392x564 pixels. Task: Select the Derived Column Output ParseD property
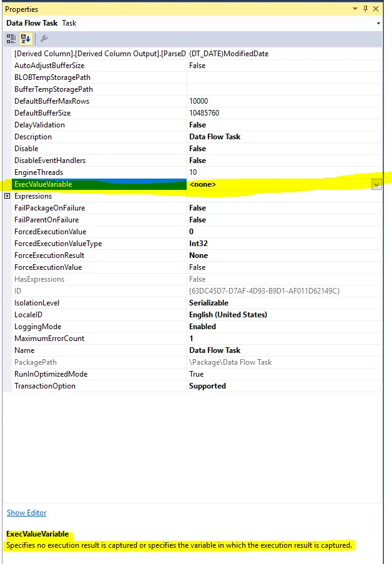point(99,54)
